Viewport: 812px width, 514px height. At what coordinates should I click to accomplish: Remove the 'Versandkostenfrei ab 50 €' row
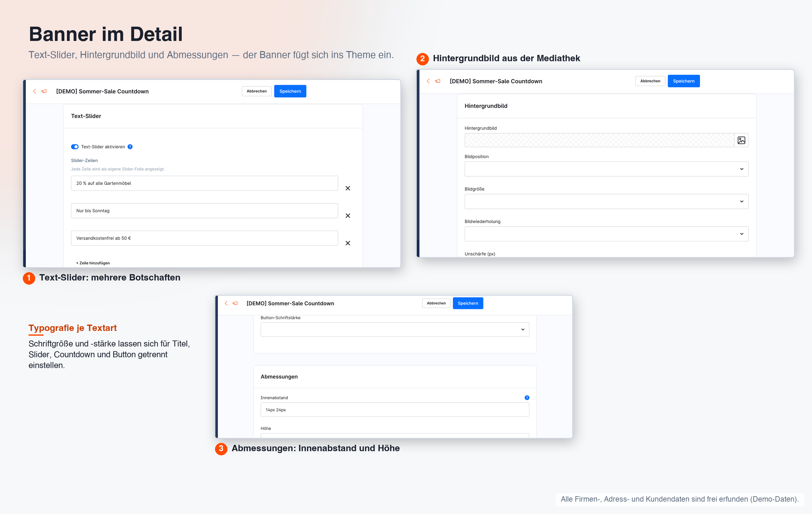click(348, 243)
